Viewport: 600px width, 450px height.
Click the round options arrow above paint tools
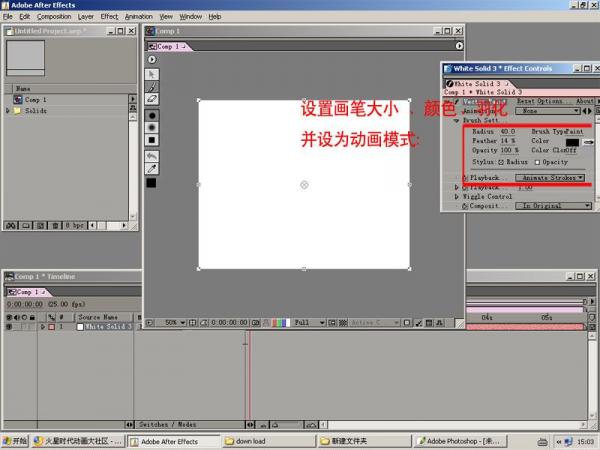[152, 59]
